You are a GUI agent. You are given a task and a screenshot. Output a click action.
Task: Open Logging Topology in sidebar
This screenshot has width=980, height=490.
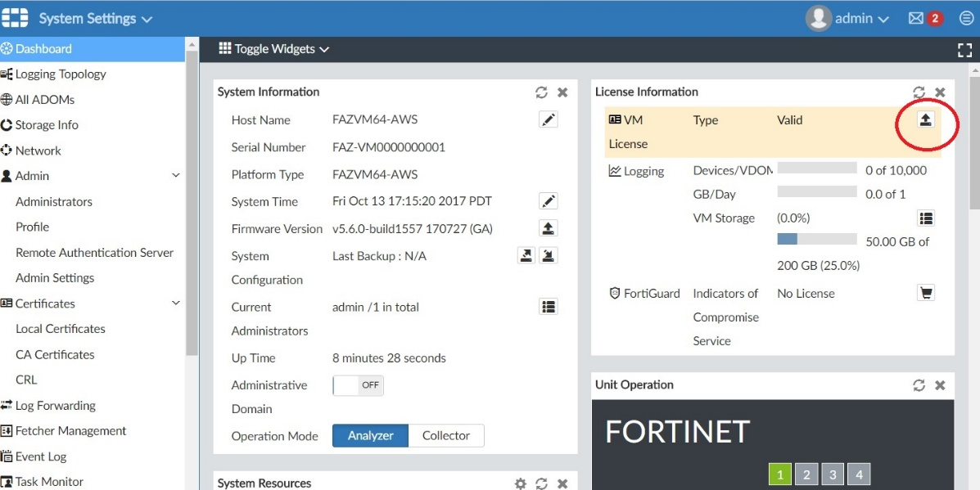pos(61,74)
